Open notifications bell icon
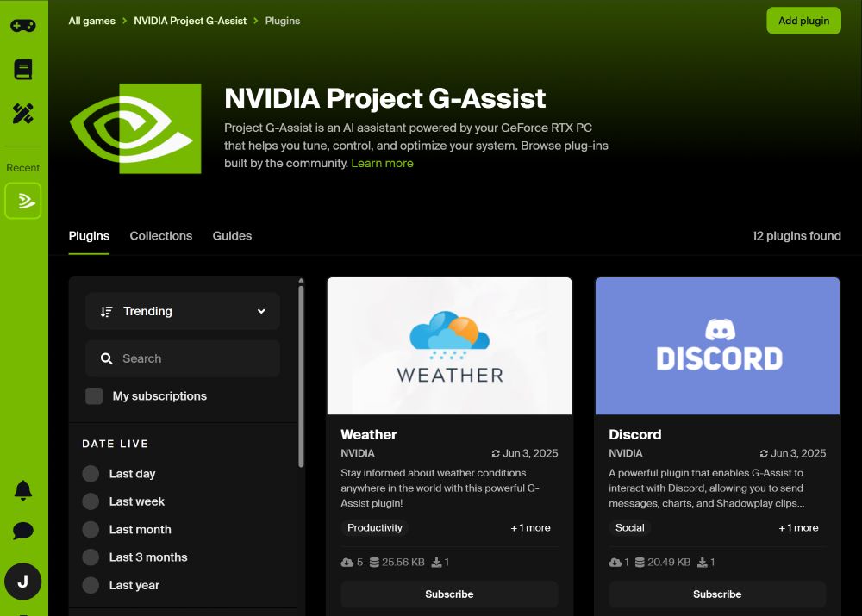The width and height of the screenshot is (862, 616). coord(23,489)
